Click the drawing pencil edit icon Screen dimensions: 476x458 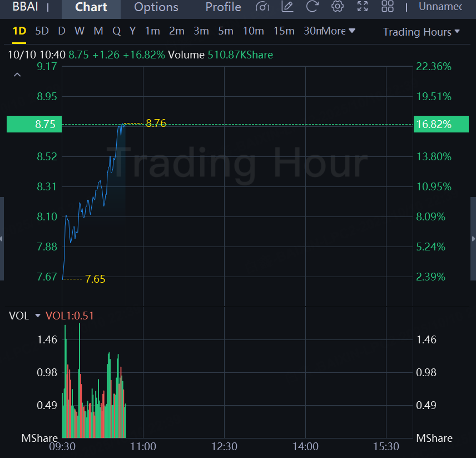pyautogui.click(x=287, y=7)
